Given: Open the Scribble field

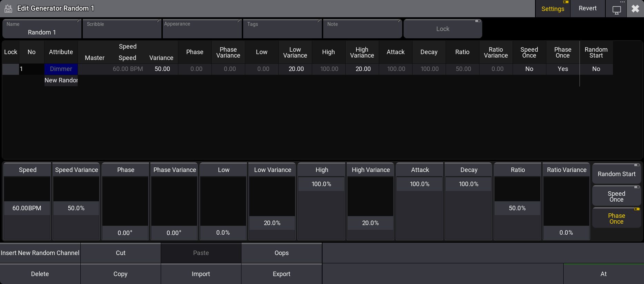Looking at the screenshot, I should point(122,29).
